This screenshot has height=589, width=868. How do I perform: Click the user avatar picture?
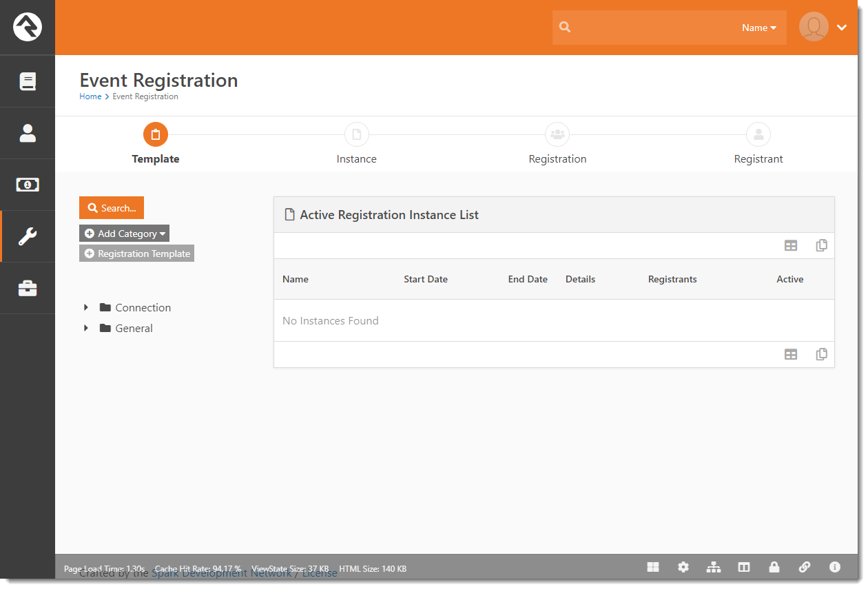point(814,27)
